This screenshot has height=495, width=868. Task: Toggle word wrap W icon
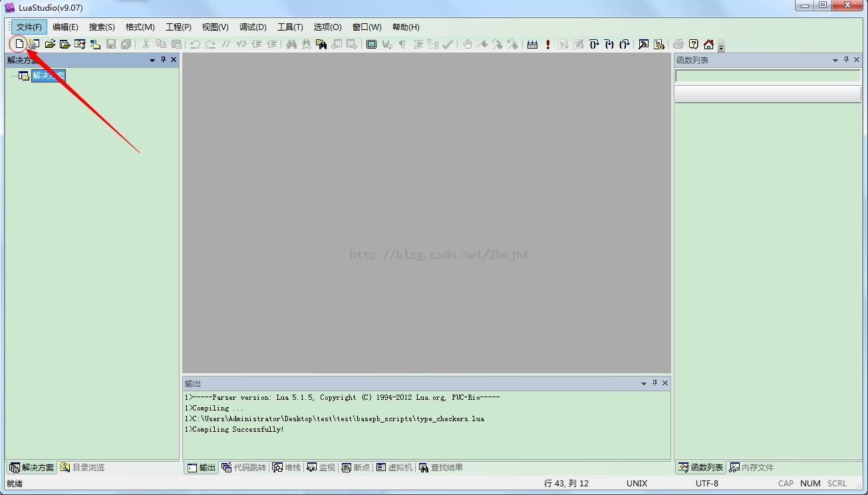(387, 44)
